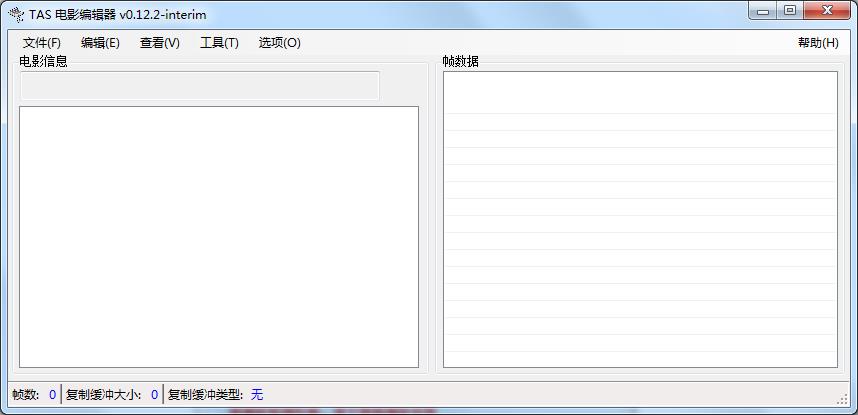The image size is (858, 415).
Task: Open the 编辑(E) menu
Action: click(x=100, y=42)
